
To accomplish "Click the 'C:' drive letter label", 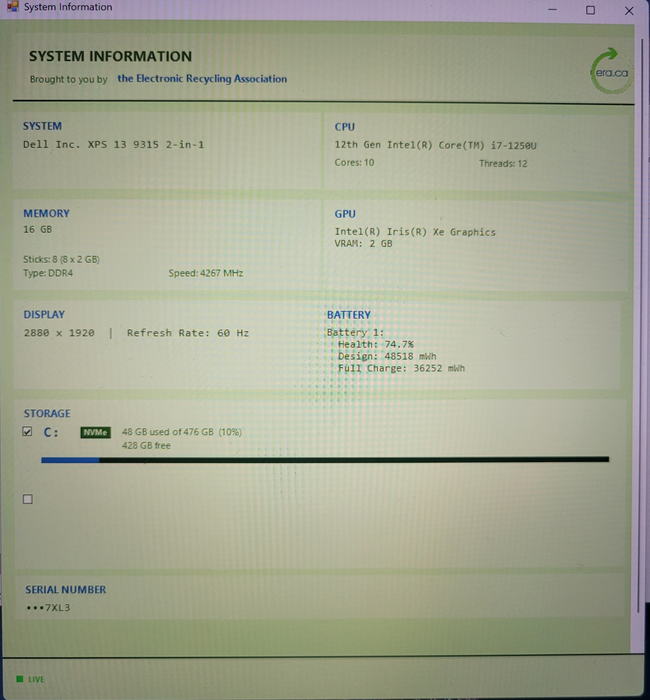I will point(51,432).
